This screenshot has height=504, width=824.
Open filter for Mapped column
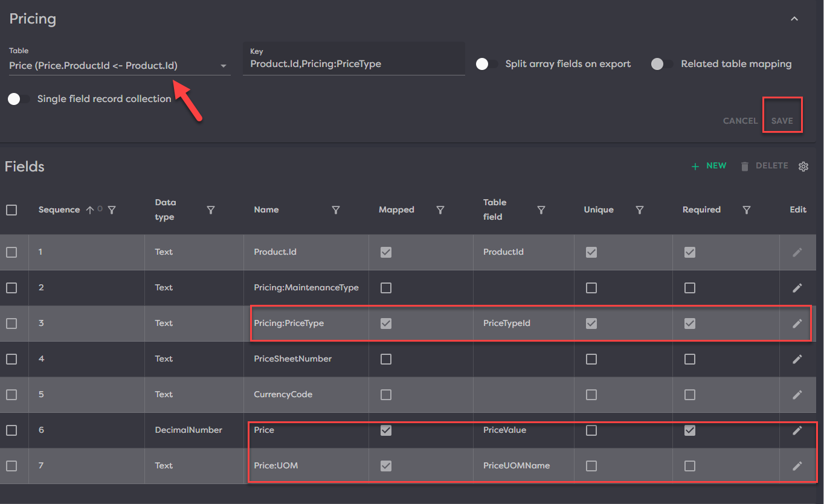coord(440,210)
